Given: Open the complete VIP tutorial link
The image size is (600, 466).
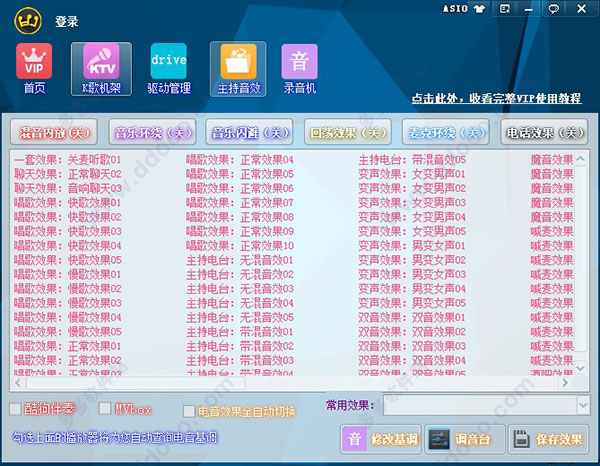Looking at the screenshot, I should [x=496, y=98].
